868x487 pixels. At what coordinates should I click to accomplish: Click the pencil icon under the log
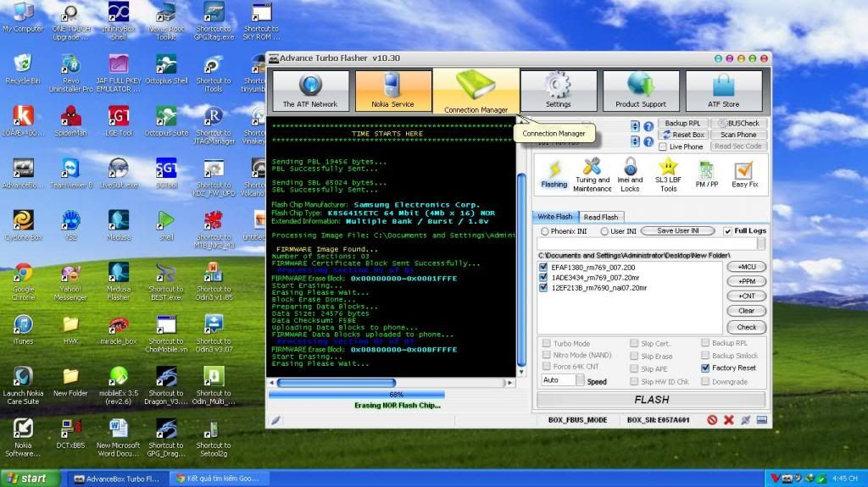(275, 420)
